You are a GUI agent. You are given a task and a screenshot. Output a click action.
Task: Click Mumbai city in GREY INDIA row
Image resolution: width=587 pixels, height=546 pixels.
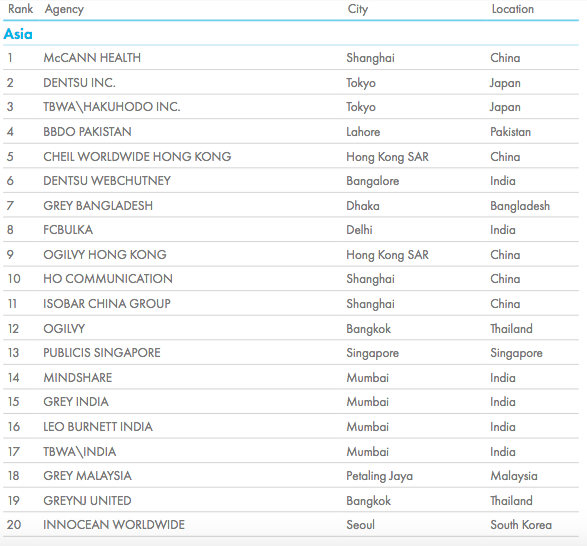(368, 402)
